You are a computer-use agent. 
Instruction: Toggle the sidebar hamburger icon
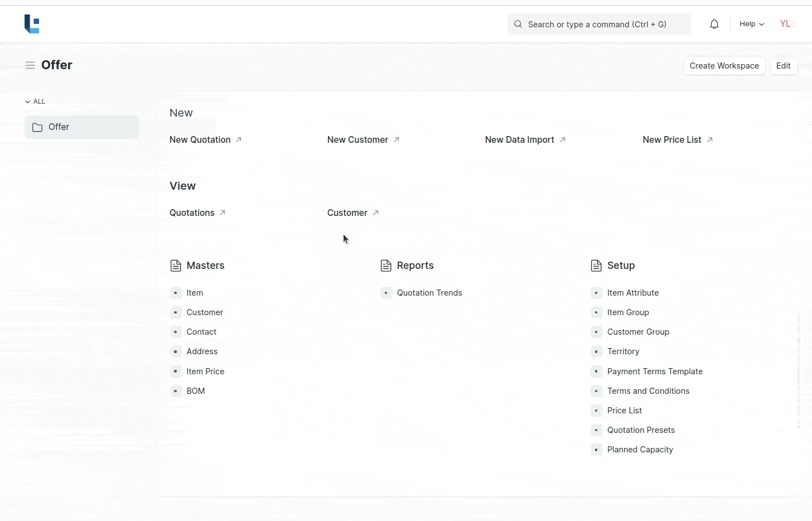(x=30, y=65)
